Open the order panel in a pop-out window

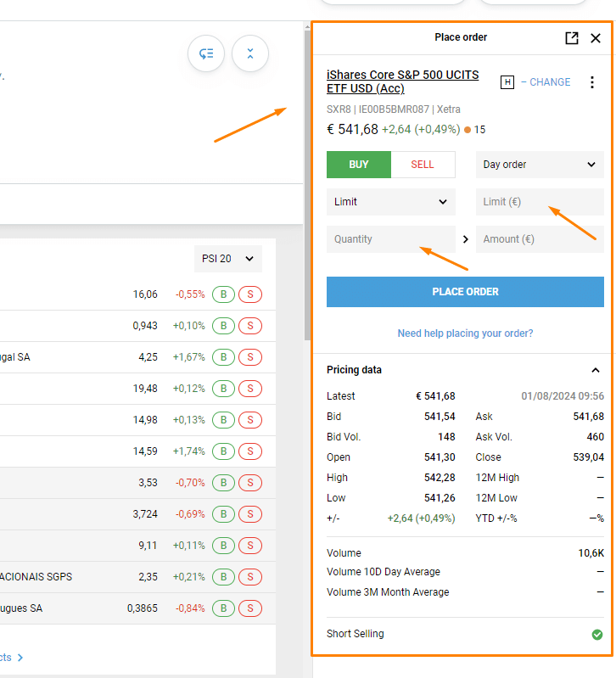click(x=572, y=38)
